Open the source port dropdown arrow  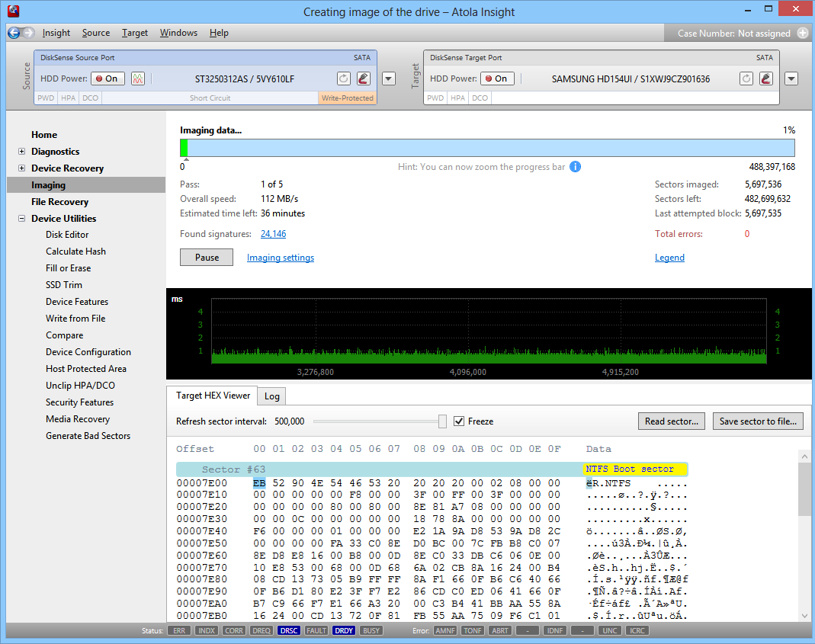click(389, 78)
